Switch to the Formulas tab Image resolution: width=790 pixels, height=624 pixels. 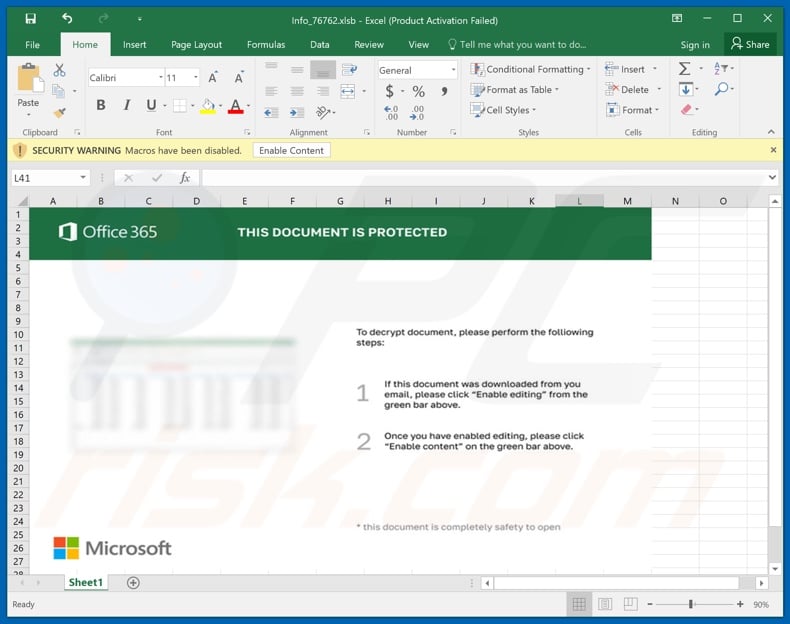coord(266,45)
